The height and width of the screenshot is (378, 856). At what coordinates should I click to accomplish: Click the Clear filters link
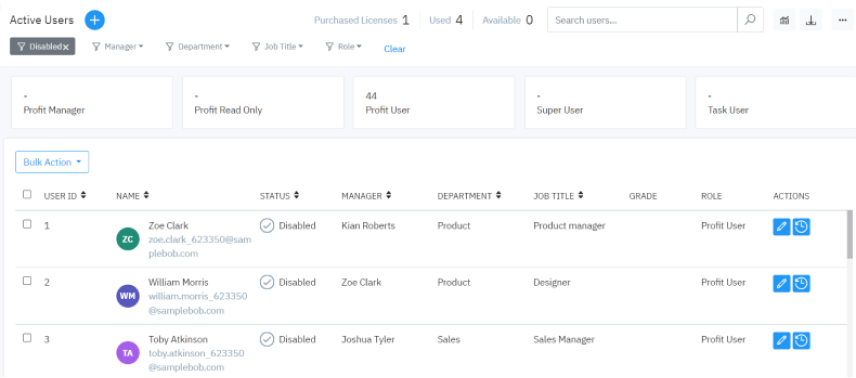point(395,49)
